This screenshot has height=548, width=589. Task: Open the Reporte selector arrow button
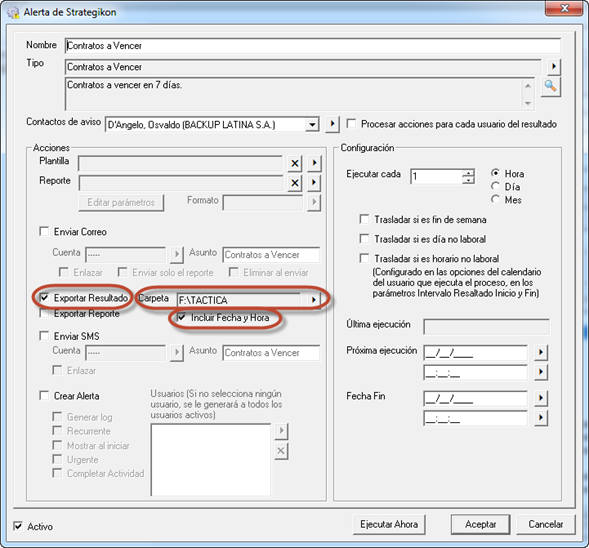click(314, 183)
